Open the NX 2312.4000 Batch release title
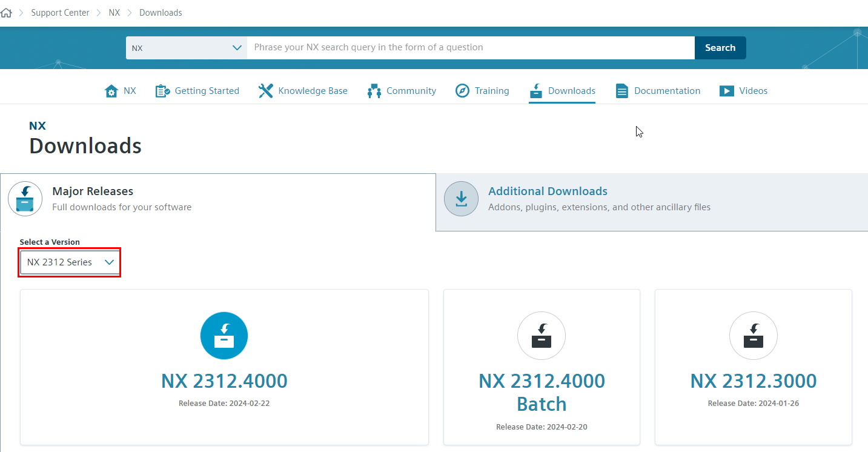Image resolution: width=868 pixels, height=452 pixels. pyautogui.click(x=542, y=393)
